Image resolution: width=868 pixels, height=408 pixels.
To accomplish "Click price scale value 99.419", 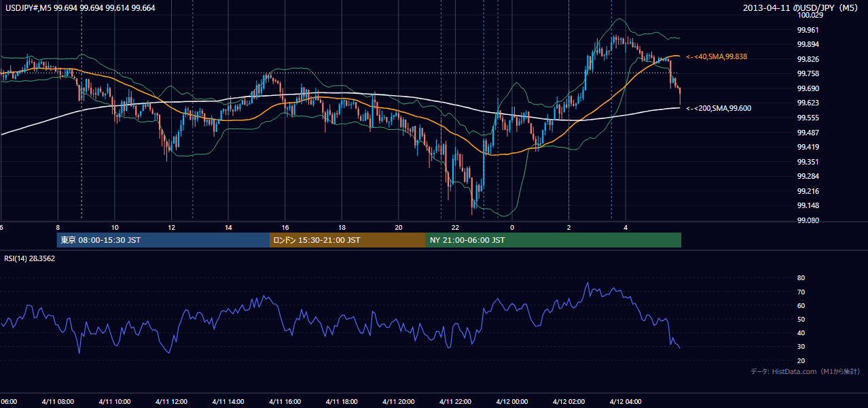I will tap(808, 147).
